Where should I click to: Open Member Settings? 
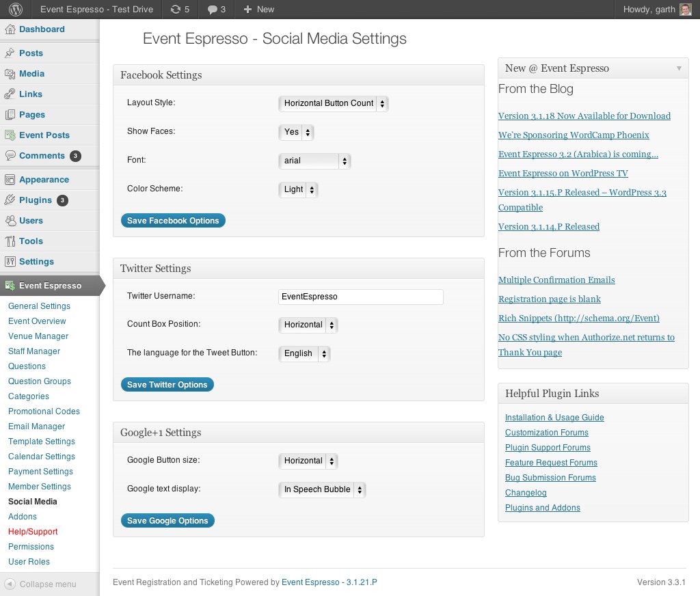40,487
